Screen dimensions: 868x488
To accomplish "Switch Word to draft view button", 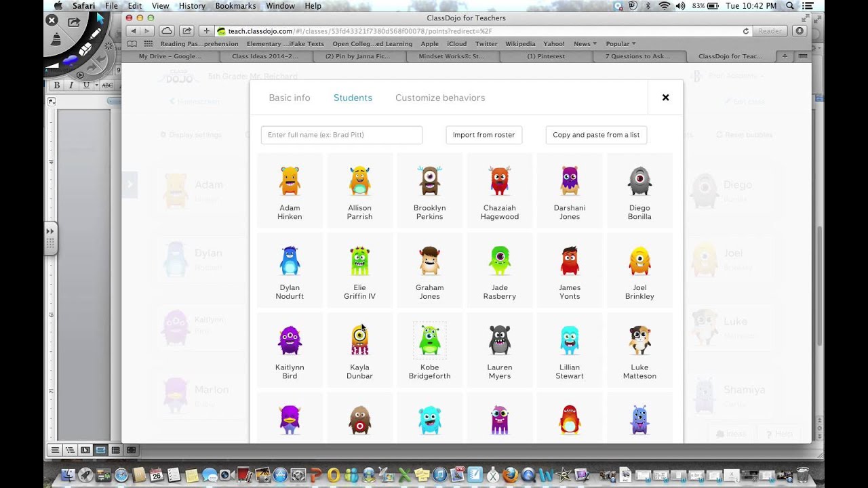I will pyautogui.click(x=56, y=450).
